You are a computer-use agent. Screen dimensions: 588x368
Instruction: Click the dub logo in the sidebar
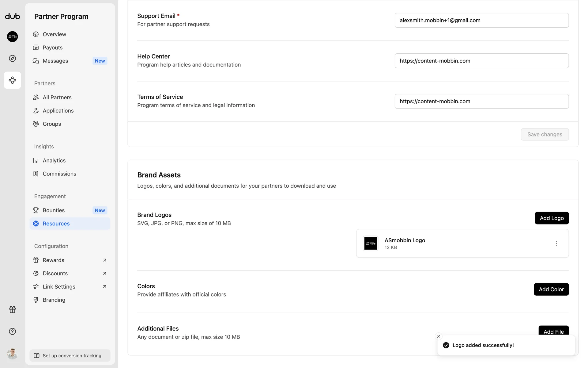coord(12,16)
